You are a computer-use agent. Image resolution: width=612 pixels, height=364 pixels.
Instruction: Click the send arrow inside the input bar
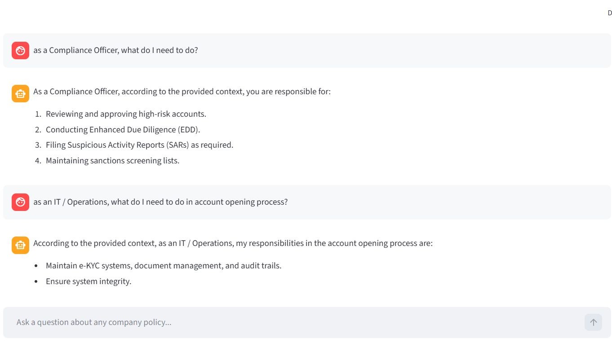[593, 322]
